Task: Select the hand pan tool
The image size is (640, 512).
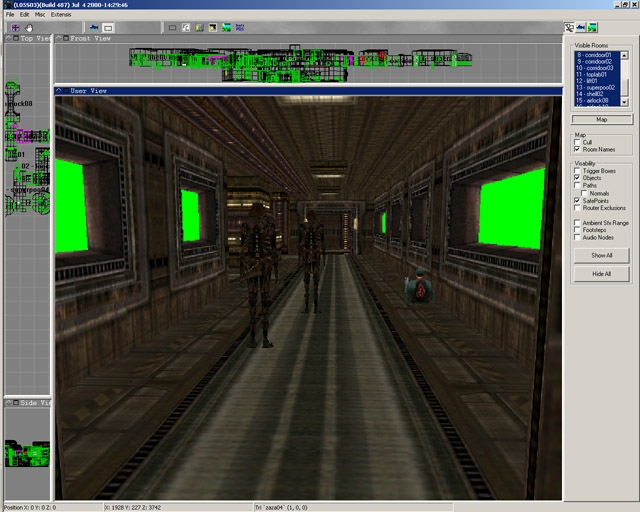Action: click(x=29, y=28)
